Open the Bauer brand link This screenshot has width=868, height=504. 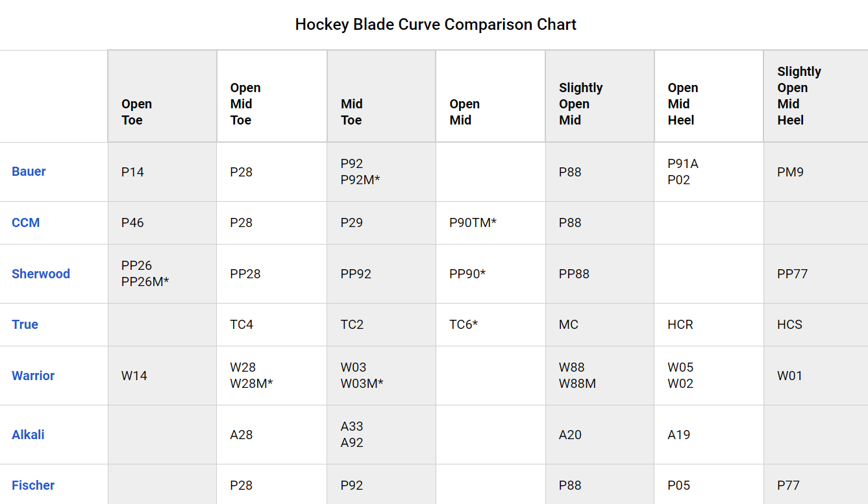(x=29, y=172)
